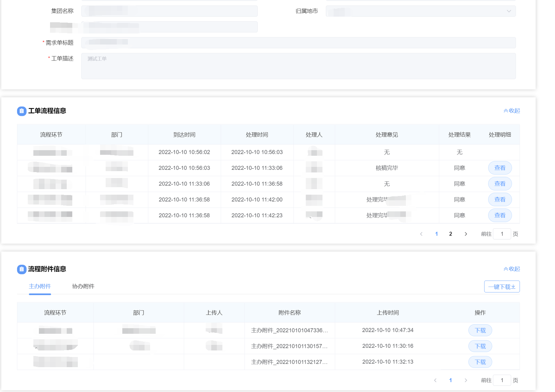Collapse the 流程附件信息 section via 收起
Viewport: 555px width, 392px height.
coord(512,269)
